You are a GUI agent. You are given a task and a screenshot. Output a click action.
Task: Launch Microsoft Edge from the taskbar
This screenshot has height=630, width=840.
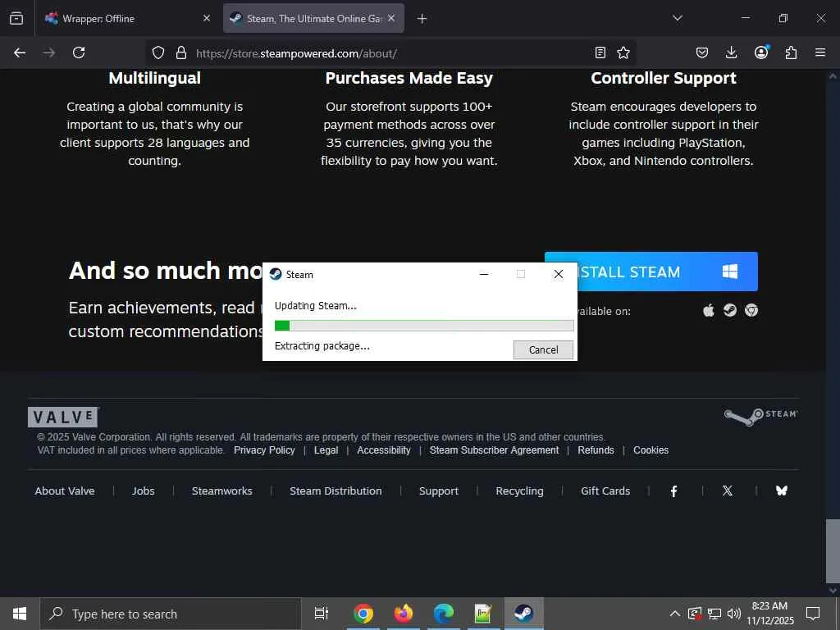tap(444, 614)
